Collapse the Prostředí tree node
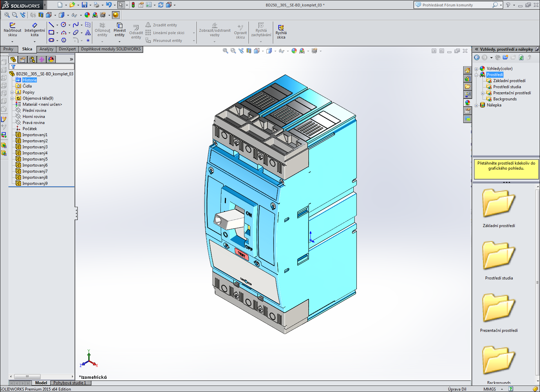 (x=476, y=75)
